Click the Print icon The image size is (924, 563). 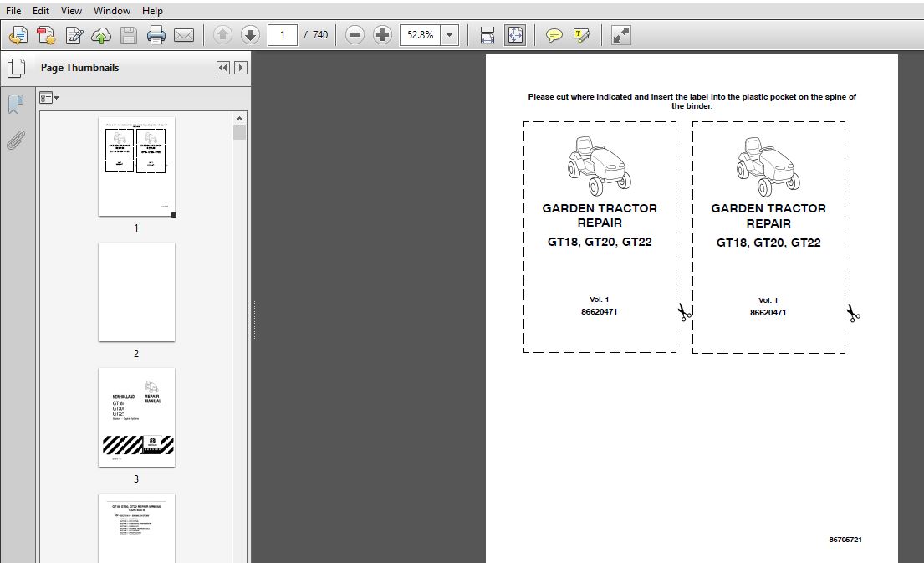pyautogui.click(x=156, y=35)
